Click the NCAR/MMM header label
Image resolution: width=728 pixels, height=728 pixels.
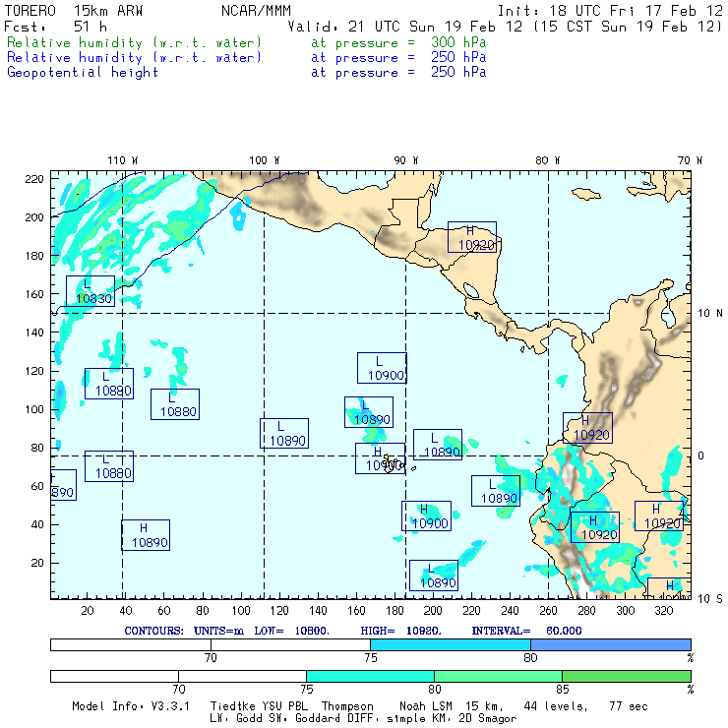point(256,11)
